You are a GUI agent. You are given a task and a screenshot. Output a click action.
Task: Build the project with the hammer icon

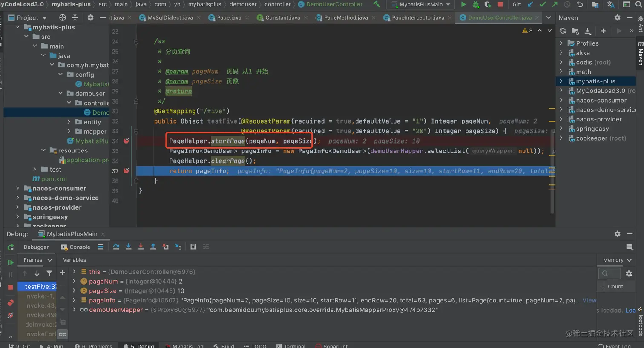(377, 4)
